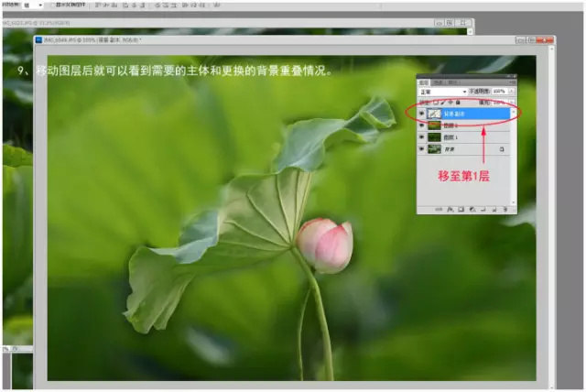Image resolution: width=586 pixels, height=392 pixels.
Task: Open the Layers panel flyout menu icon
Action: click(x=513, y=82)
